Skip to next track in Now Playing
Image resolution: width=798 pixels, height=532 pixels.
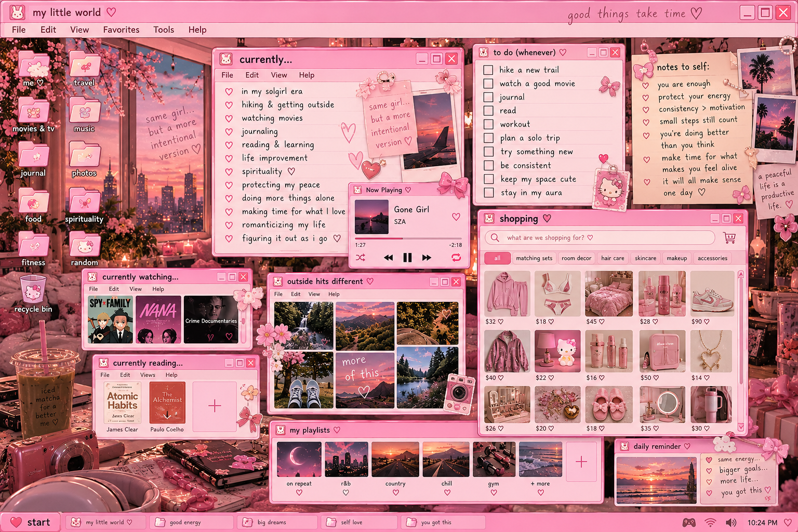click(427, 258)
